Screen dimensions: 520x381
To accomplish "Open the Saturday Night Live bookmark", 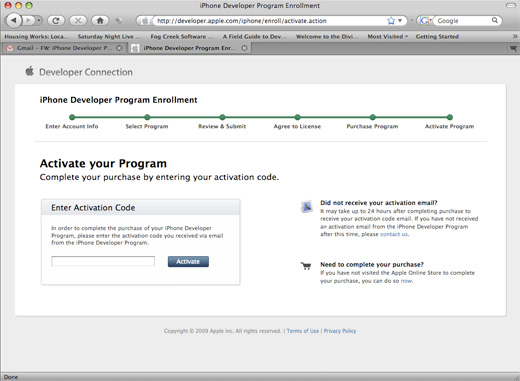I will click(109, 36).
